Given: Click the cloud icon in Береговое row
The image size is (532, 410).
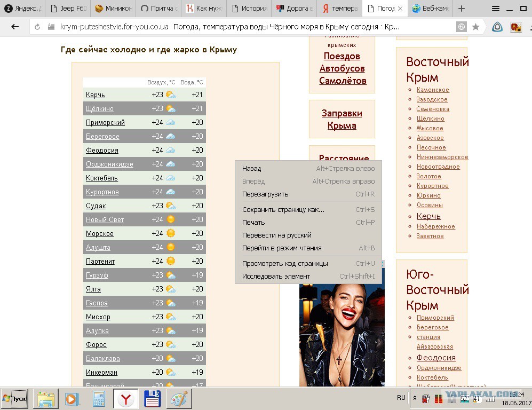Looking at the screenshot, I should point(171,137).
